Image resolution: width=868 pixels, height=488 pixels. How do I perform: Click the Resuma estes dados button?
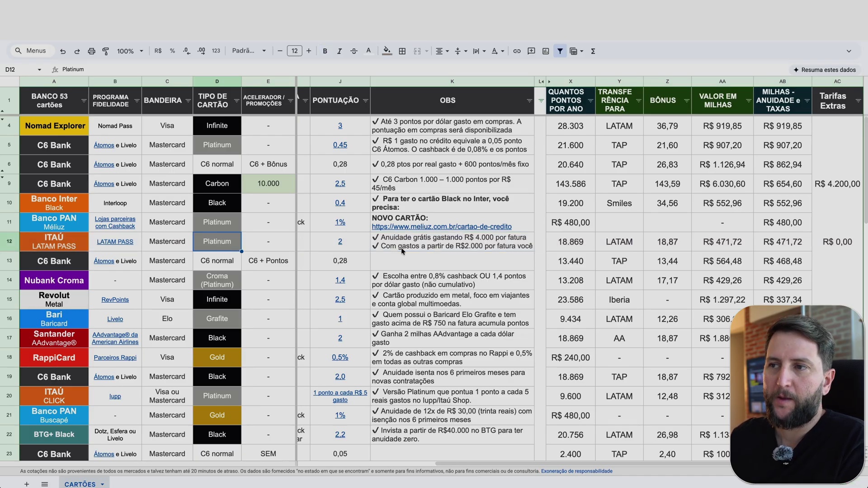point(825,70)
